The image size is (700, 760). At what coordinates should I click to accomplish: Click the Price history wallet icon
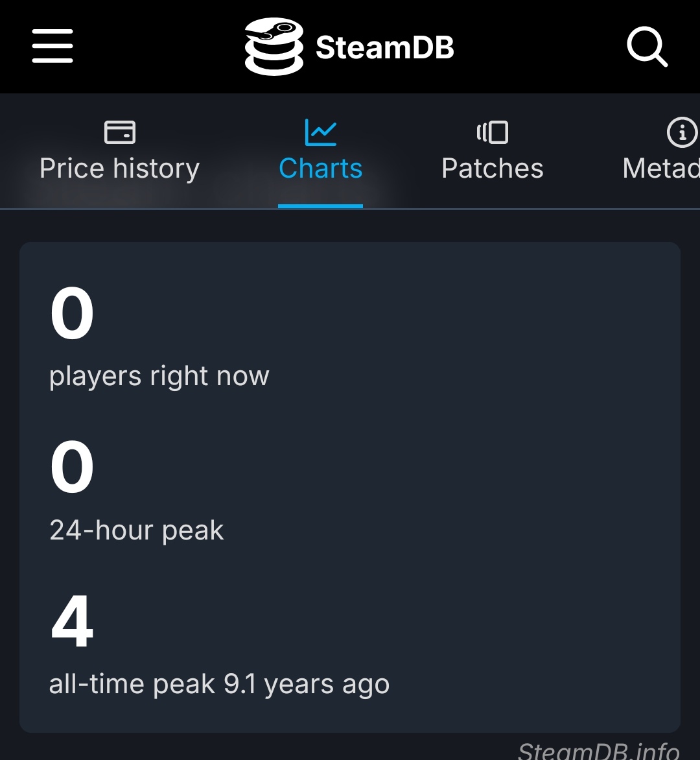[x=120, y=132]
